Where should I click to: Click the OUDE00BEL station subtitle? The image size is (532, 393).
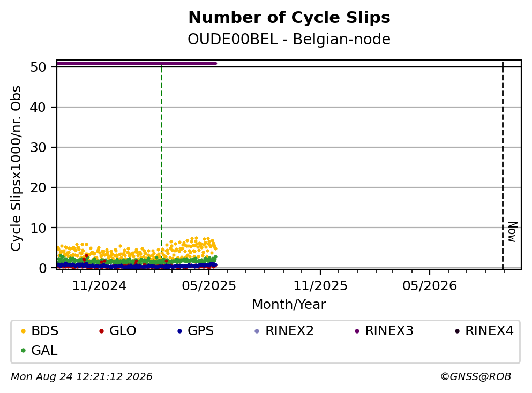[233, 39]
